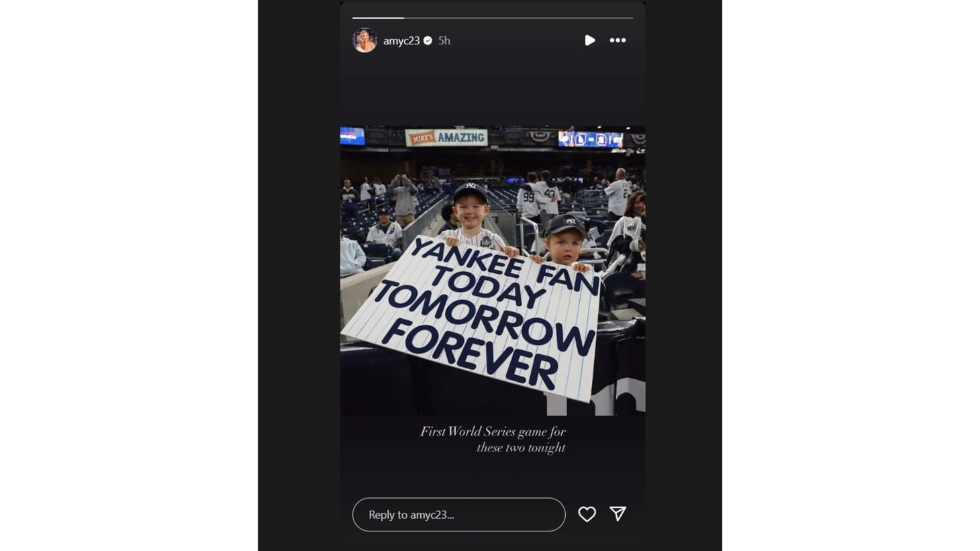Click the amyc23 username link
The image size is (980, 551).
pos(401,41)
